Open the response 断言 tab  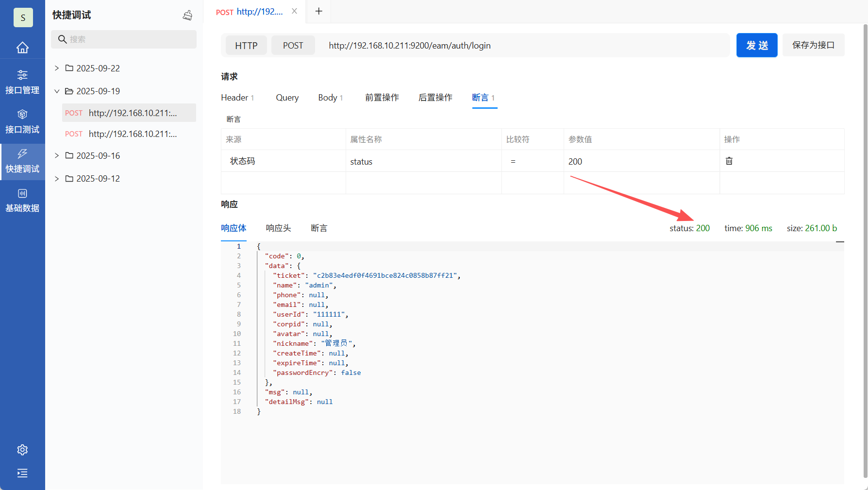319,228
